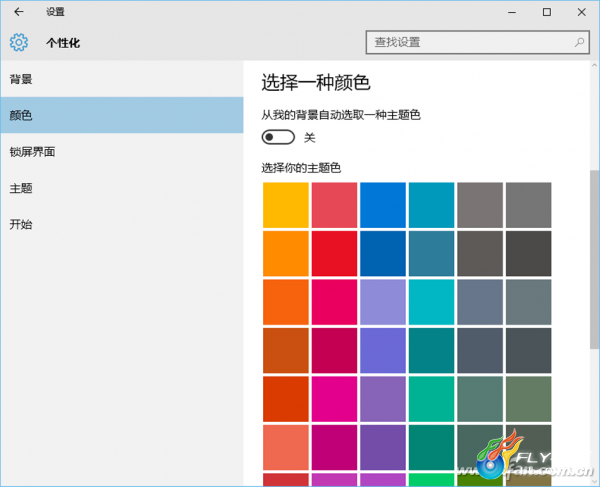Select the dark brown-gray swatch in second row
Viewport: 600px width, 487px height.
coord(480,254)
